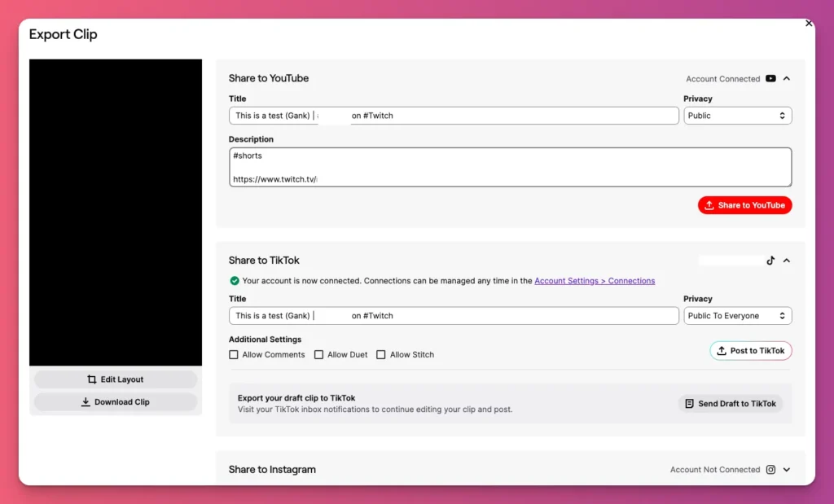Collapse the Share to TikTok section
Screen dimensions: 834x504
[785, 261]
